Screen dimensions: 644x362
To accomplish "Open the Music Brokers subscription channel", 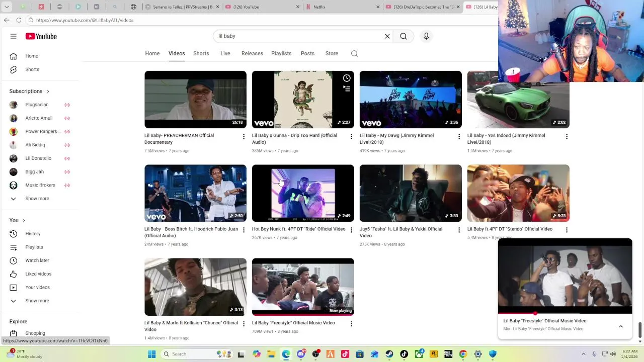I will pyautogui.click(x=39, y=185).
